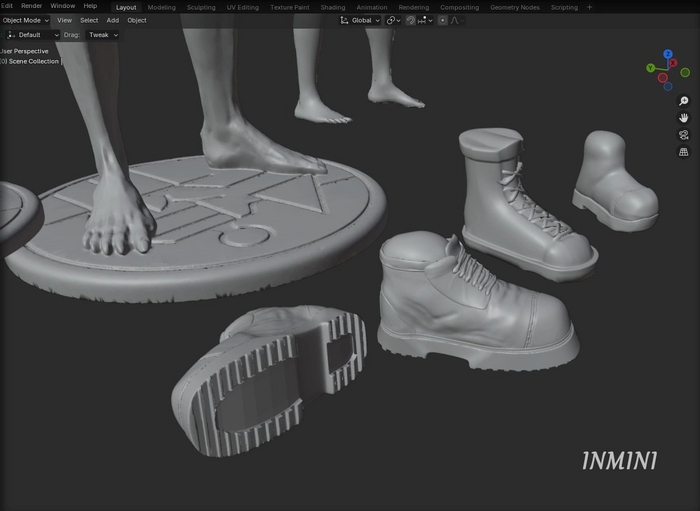Click the green Y axis on gizmo

(651, 68)
